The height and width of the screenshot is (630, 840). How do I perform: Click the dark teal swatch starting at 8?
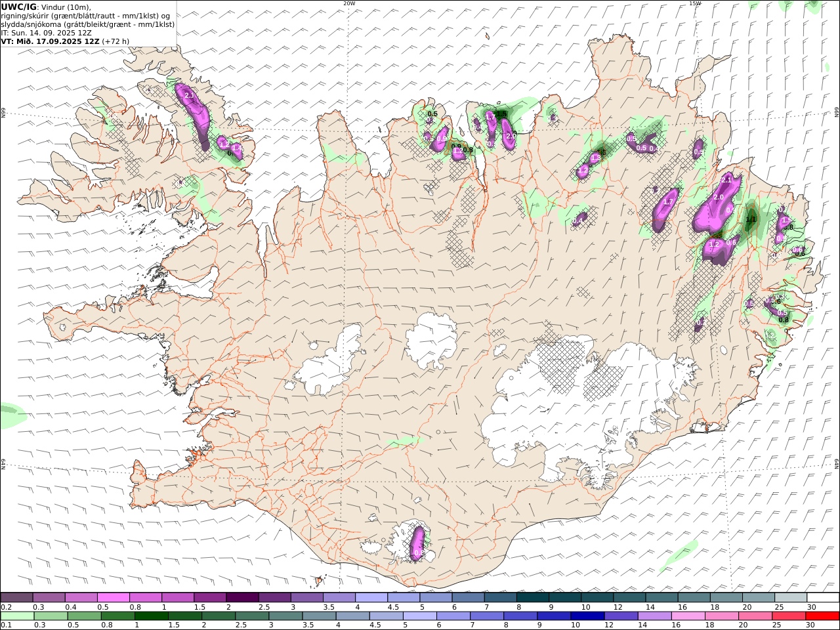532,598
